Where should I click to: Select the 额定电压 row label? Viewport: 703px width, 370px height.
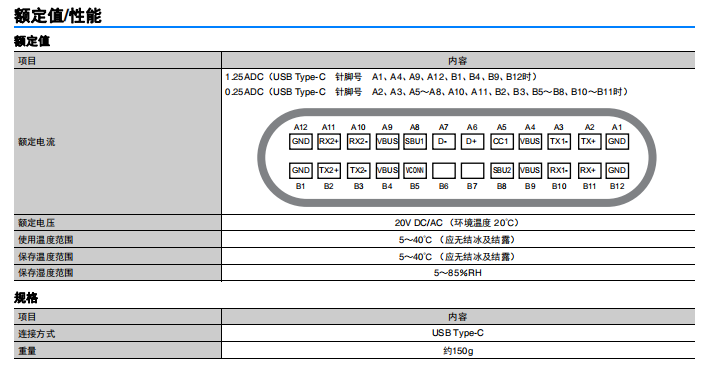coord(36,223)
